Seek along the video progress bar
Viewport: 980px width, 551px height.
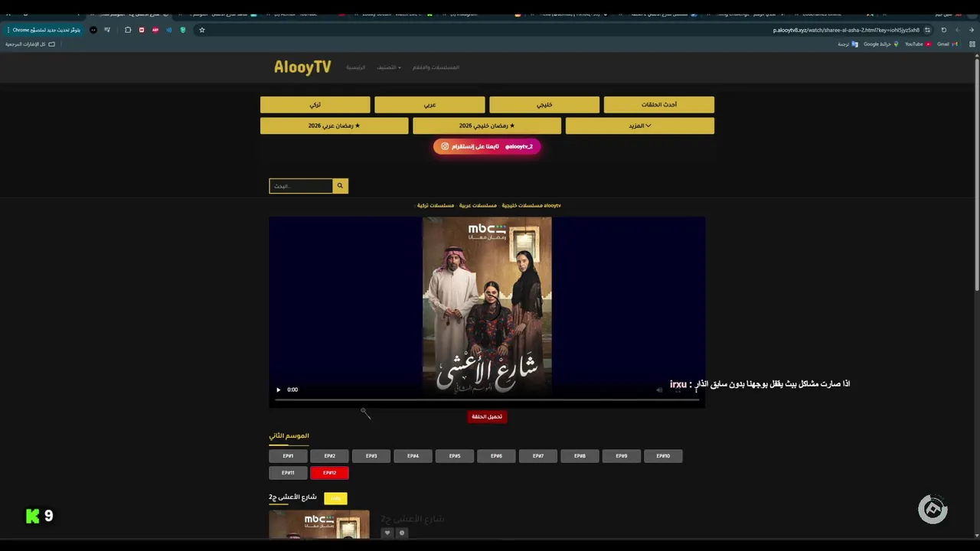coord(487,399)
